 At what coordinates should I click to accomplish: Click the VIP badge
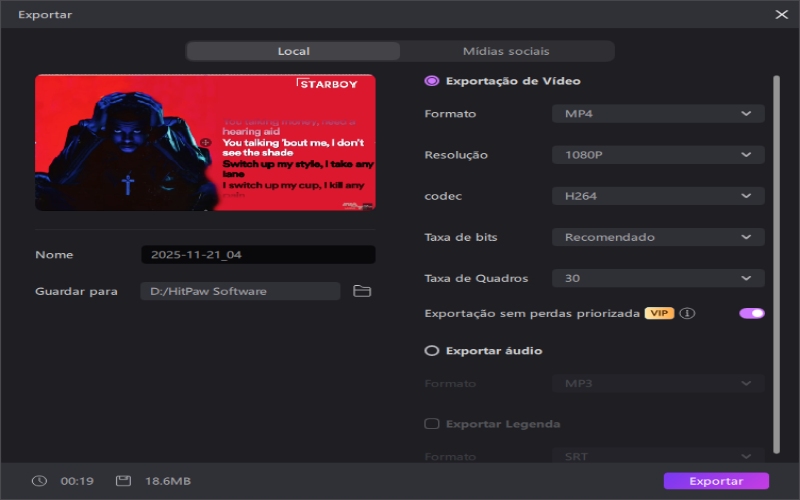coord(659,313)
